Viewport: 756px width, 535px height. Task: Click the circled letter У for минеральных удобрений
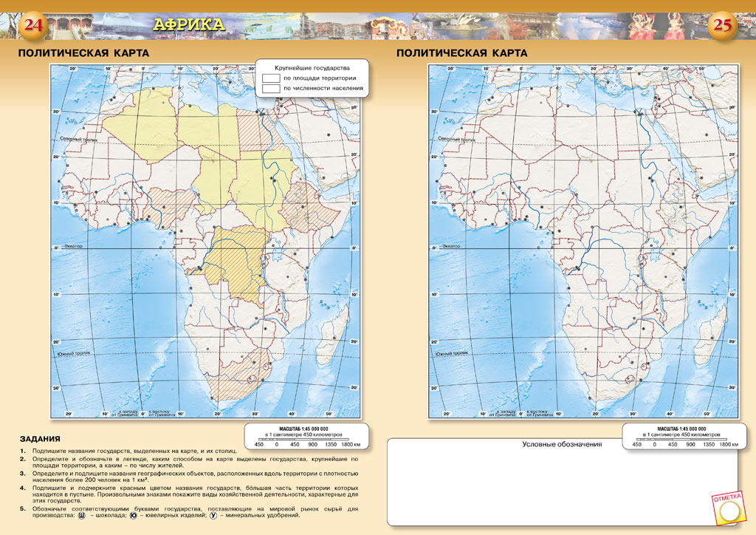coord(213,515)
